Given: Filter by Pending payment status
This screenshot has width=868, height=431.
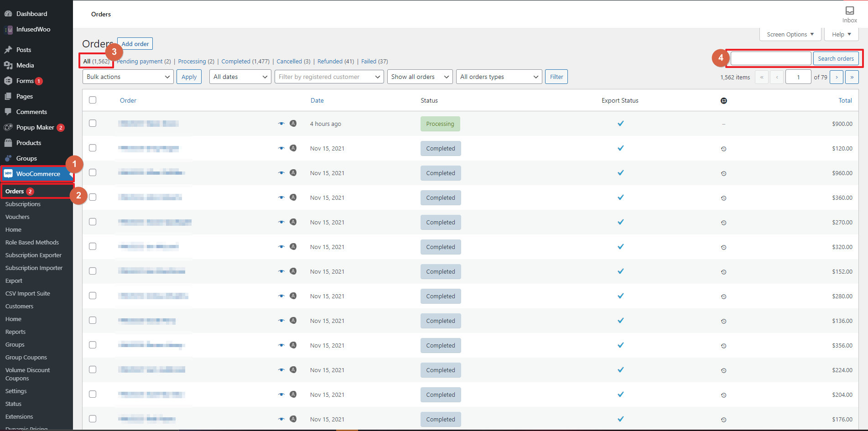Looking at the screenshot, I should (144, 61).
